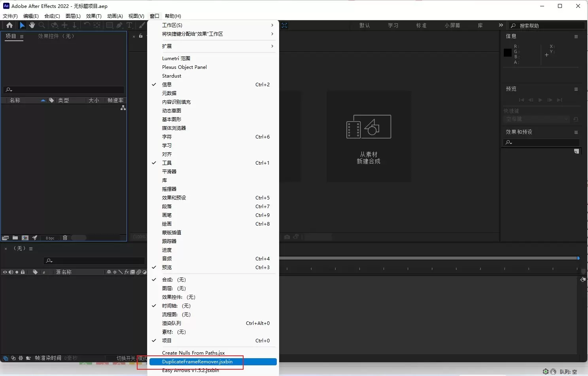Open the 效果(T) menu
588x376 pixels.
(94, 16)
